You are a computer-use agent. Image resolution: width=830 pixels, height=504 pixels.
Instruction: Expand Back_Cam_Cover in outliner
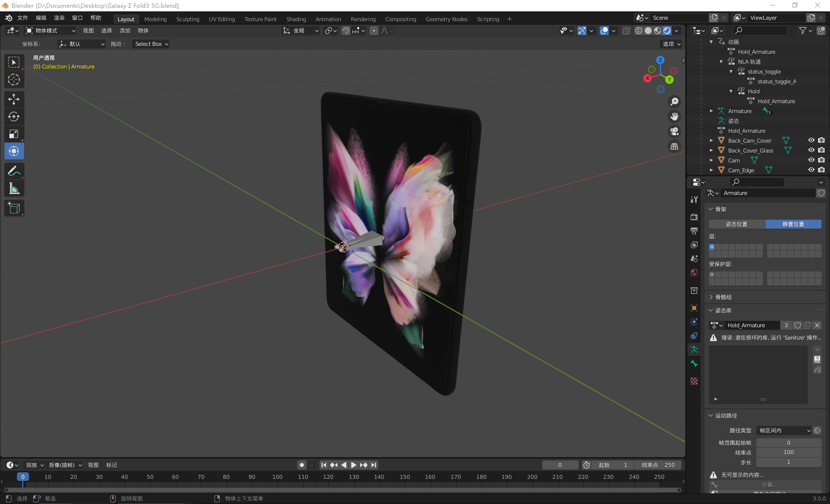pyautogui.click(x=711, y=141)
